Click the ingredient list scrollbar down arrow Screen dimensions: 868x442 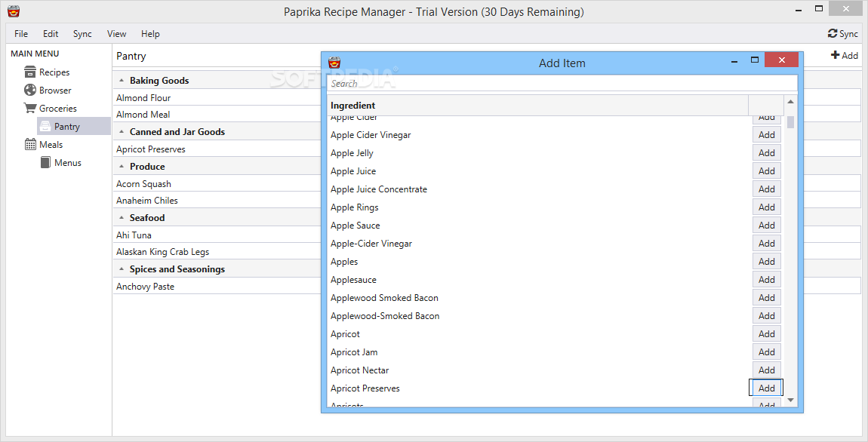(790, 400)
